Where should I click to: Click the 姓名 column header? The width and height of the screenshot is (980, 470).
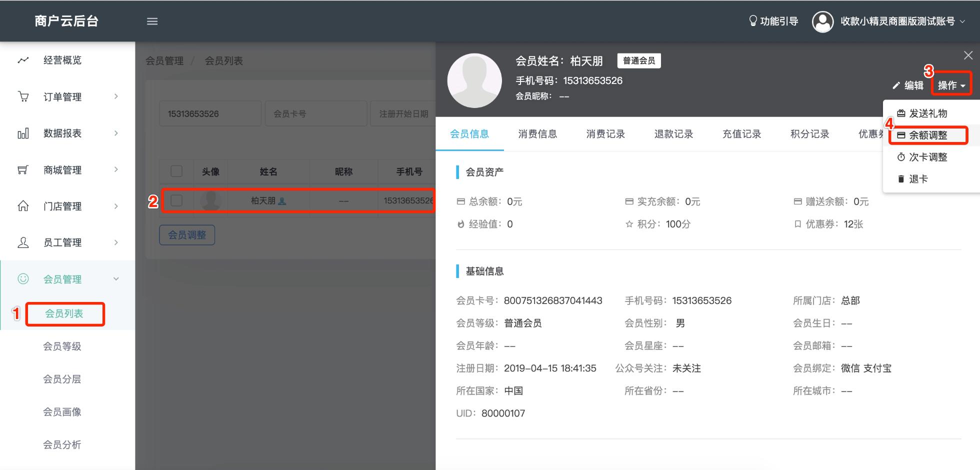click(268, 171)
